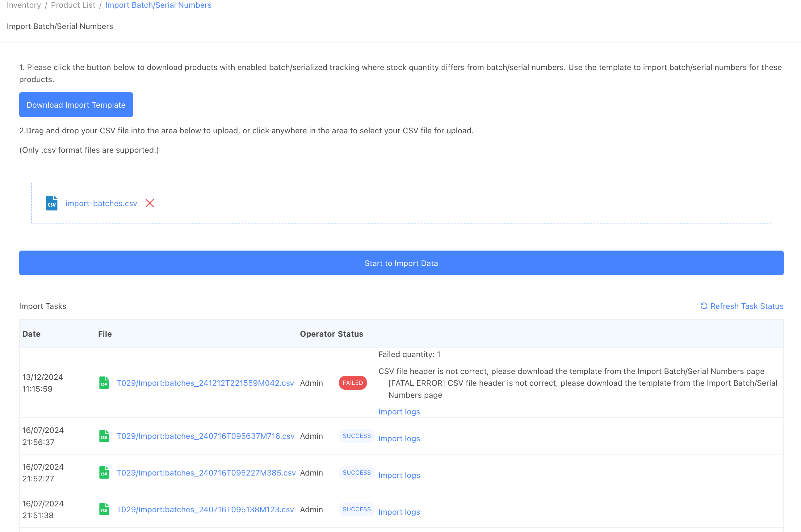The height and width of the screenshot is (532, 801).
Task: Click green CSV icon of the failed task
Action: tap(104, 383)
